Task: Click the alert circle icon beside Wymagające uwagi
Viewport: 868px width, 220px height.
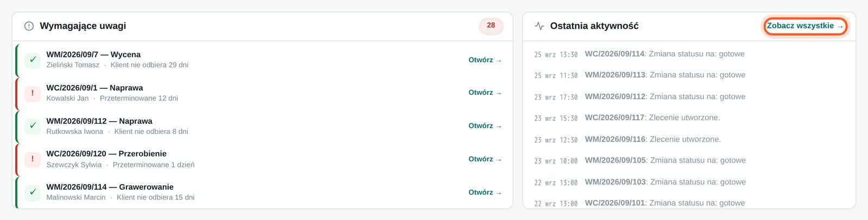Action: click(x=29, y=26)
